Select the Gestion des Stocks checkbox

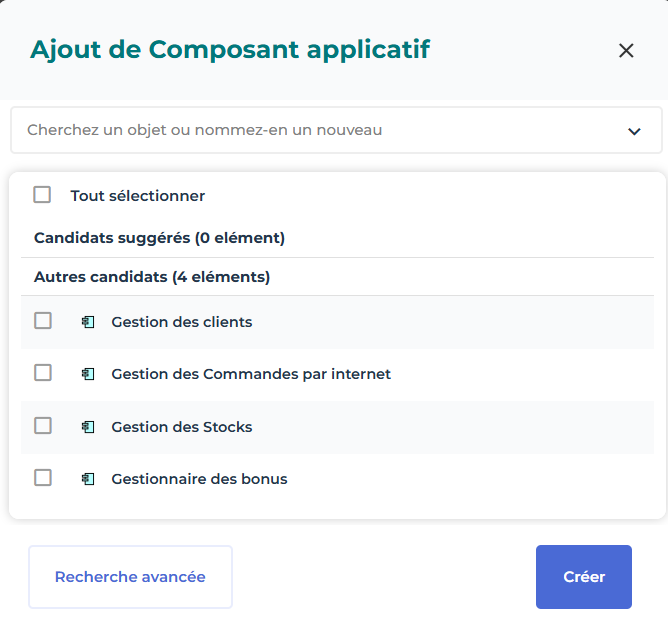pos(43,426)
